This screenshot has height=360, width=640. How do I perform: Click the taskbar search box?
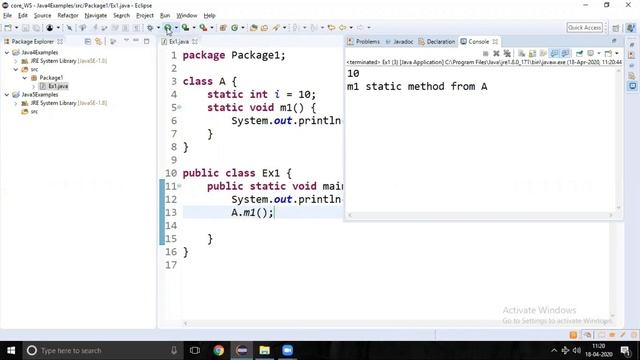(x=102, y=351)
